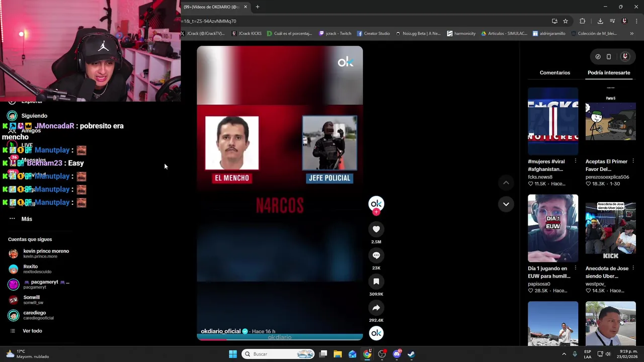The height and width of the screenshot is (362, 644).
Task: Open the profile avatar in top-right pill
Action: pyautogui.click(x=625, y=57)
